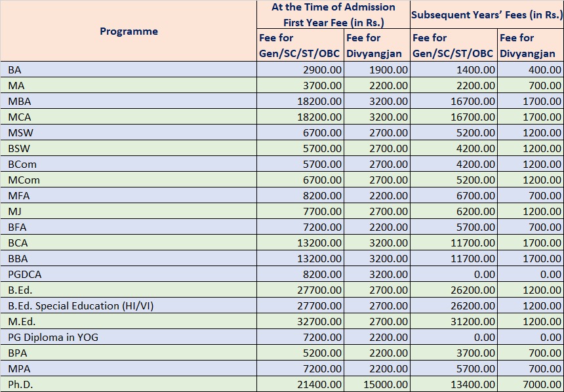Click BA Divyangjan subsequent fee 400.00
Viewport: 564px width, 392px height.
[531, 69]
